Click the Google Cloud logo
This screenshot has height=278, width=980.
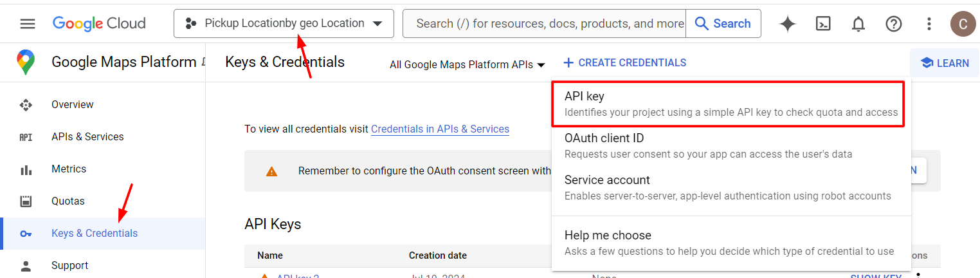99,24
